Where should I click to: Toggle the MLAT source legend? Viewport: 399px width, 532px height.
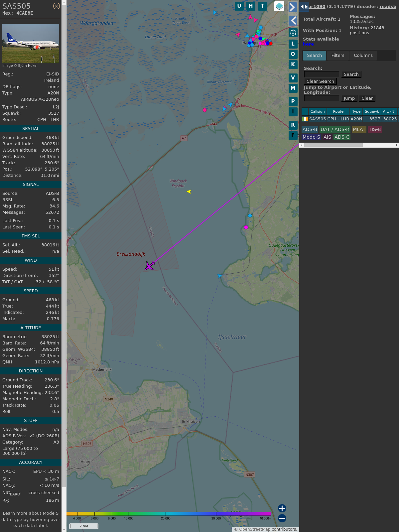click(359, 130)
